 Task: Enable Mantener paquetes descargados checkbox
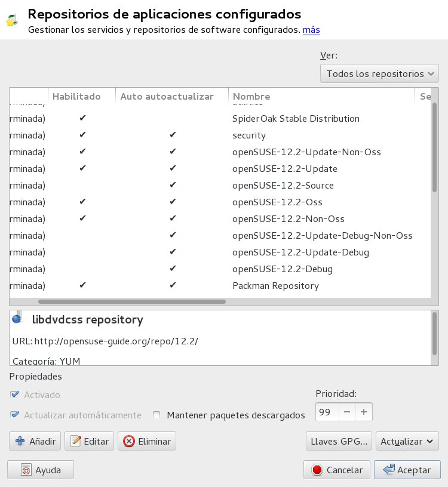pos(157,415)
